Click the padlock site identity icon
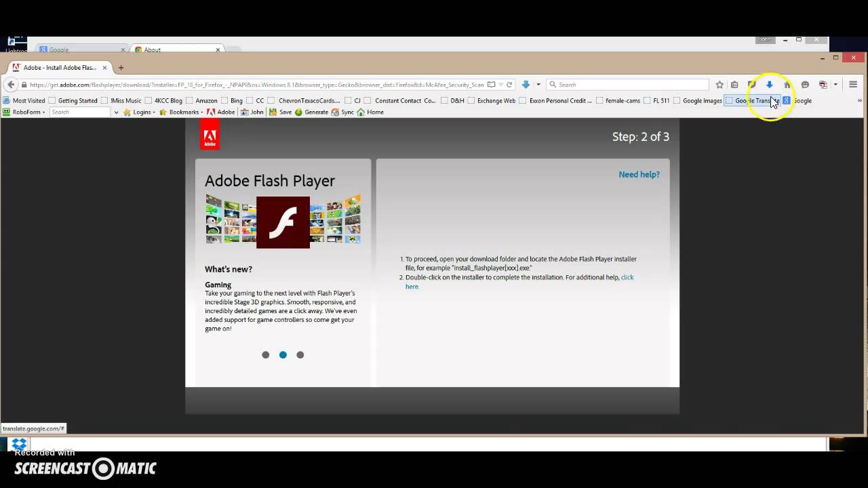Image resolution: width=868 pixels, height=488 pixels. [24, 85]
